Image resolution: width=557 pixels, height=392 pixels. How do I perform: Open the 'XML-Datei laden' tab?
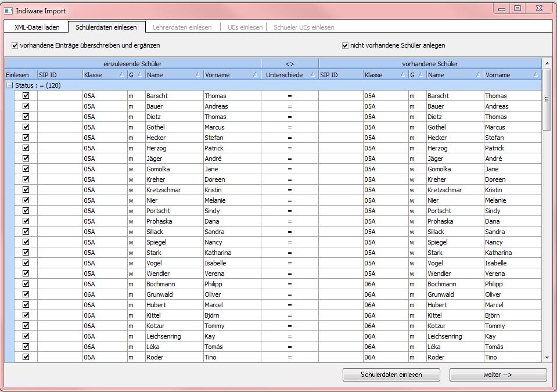pyautogui.click(x=37, y=27)
